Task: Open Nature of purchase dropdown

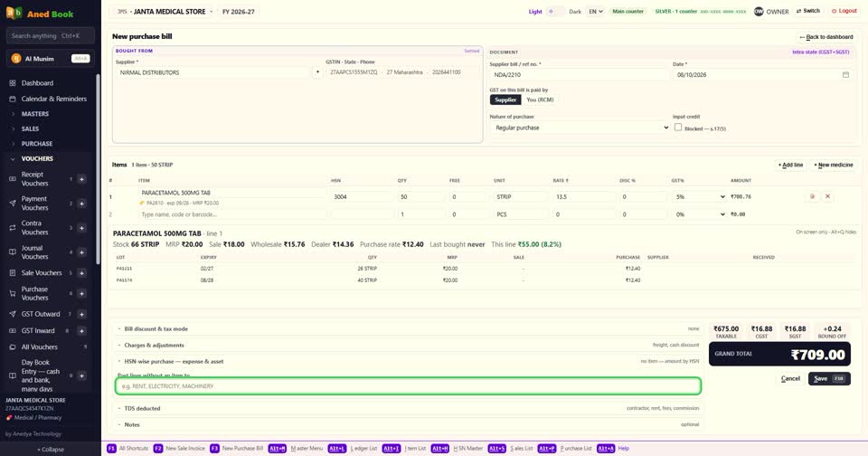Action: coord(579,128)
